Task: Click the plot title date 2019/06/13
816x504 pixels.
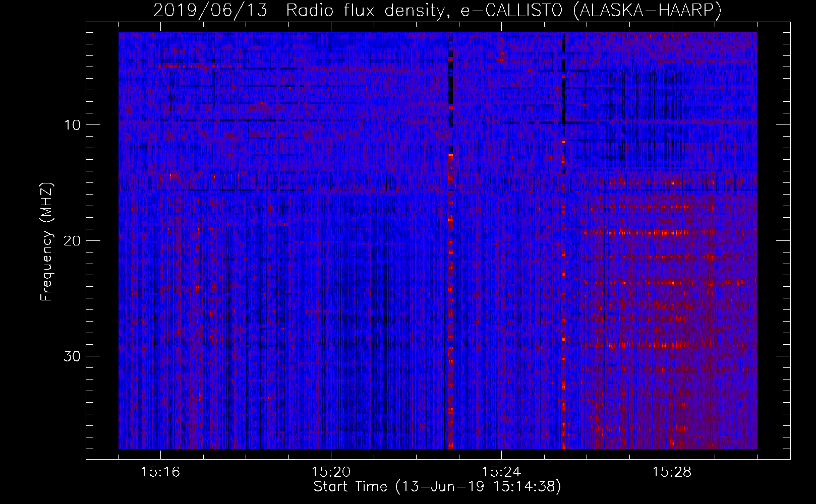Action: 210,11
